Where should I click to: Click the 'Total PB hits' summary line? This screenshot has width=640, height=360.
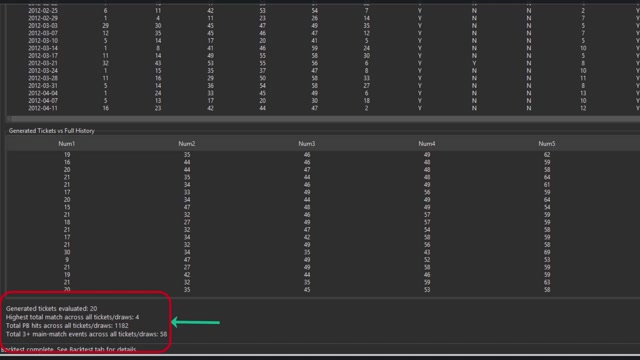67,326
